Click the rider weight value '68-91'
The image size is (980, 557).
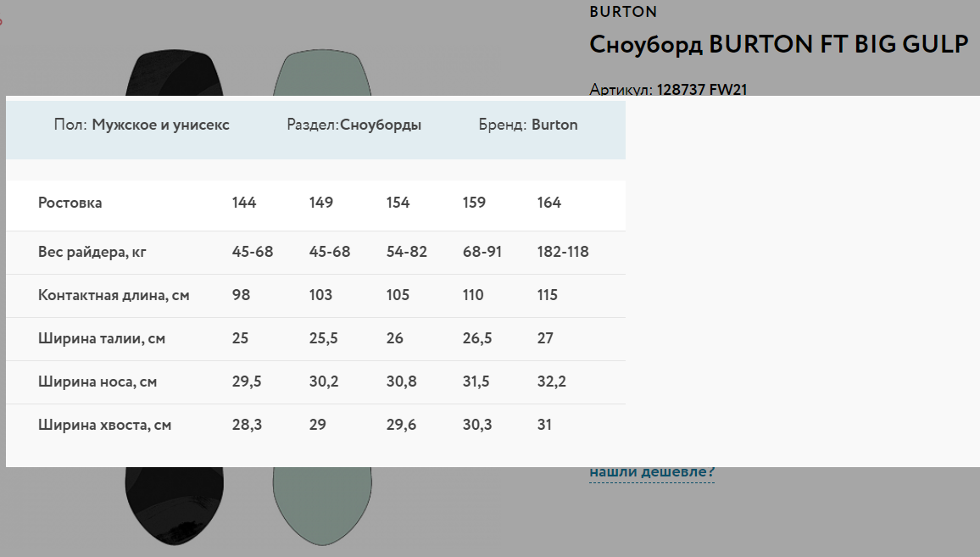click(x=482, y=252)
